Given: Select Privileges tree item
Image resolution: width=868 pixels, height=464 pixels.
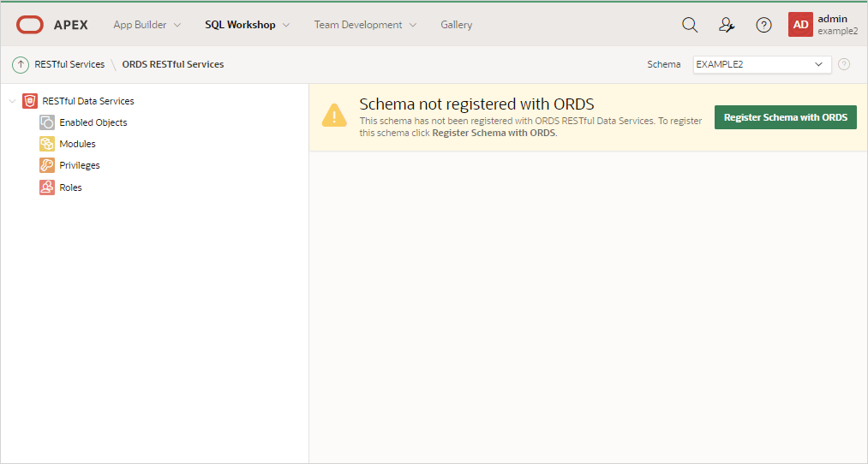Looking at the screenshot, I should point(80,165).
